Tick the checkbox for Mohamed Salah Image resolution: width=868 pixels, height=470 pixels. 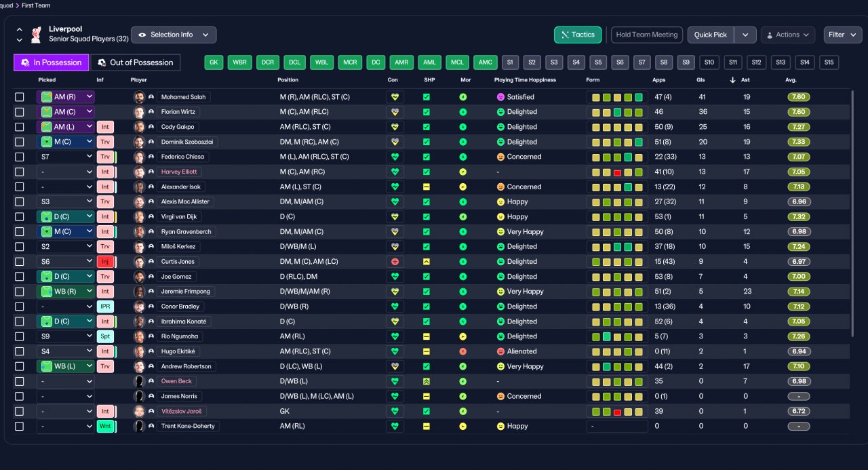pos(19,97)
